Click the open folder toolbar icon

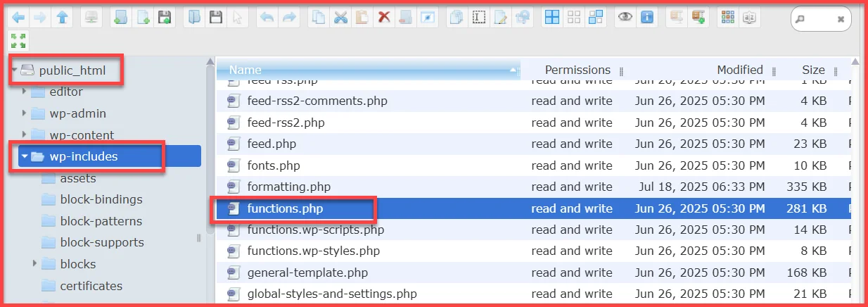click(x=194, y=17)
